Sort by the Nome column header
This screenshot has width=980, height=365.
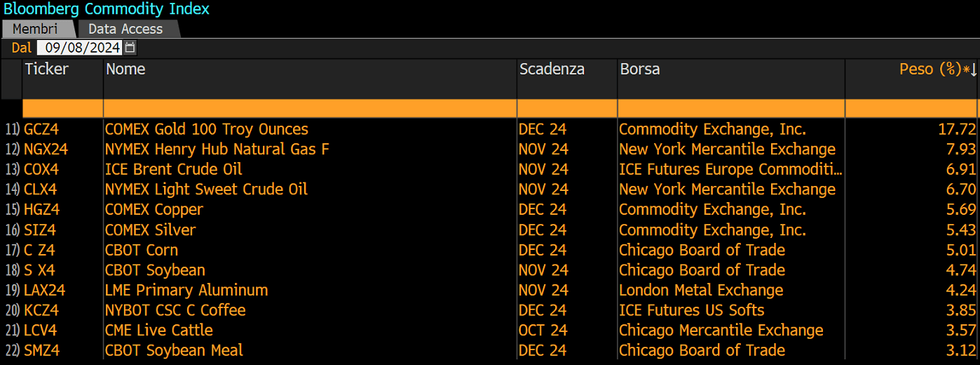[125, 69]
